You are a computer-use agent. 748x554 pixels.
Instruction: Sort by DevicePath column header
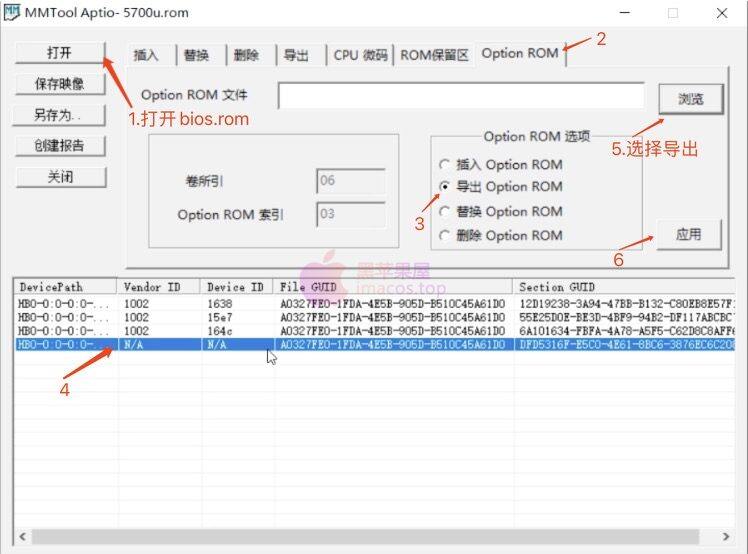pyautogui.click(x=65, y=287)
